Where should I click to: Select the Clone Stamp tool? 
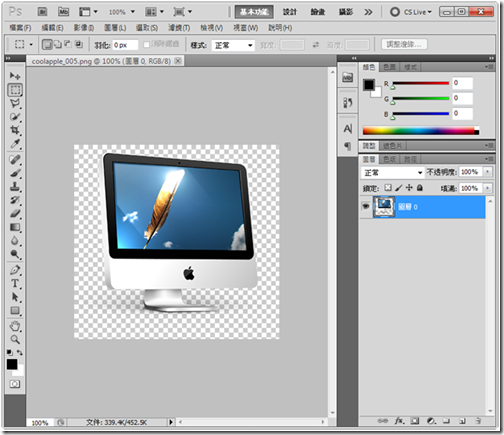(x=15, y=187)
